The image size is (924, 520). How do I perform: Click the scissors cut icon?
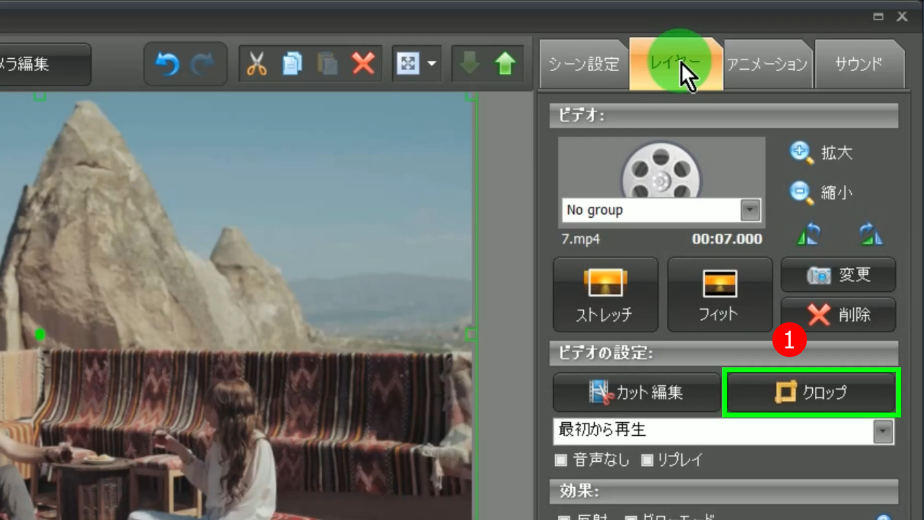click(257, 64)
